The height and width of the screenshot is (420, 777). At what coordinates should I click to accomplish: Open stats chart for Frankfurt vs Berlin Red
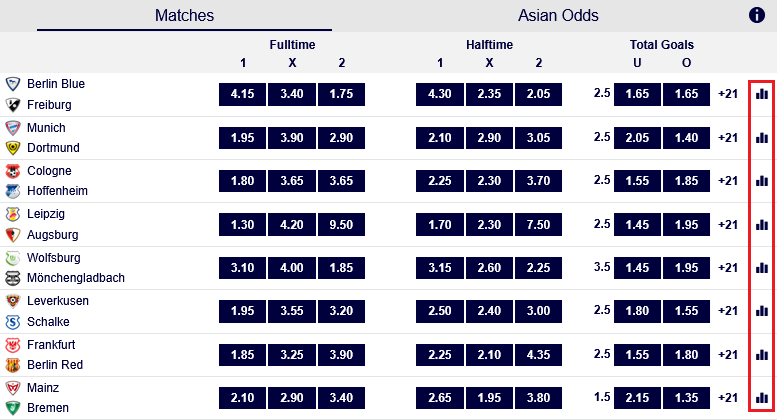(762, 354)
